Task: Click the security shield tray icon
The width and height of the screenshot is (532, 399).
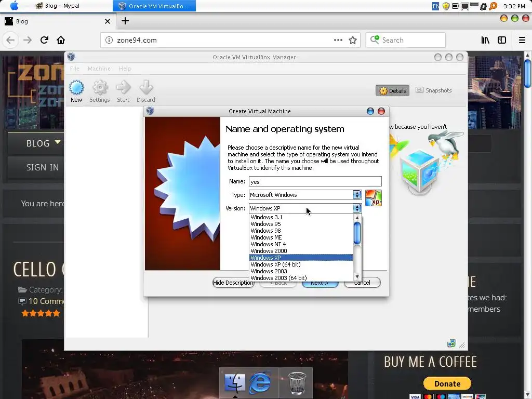Action: [446, 6]
